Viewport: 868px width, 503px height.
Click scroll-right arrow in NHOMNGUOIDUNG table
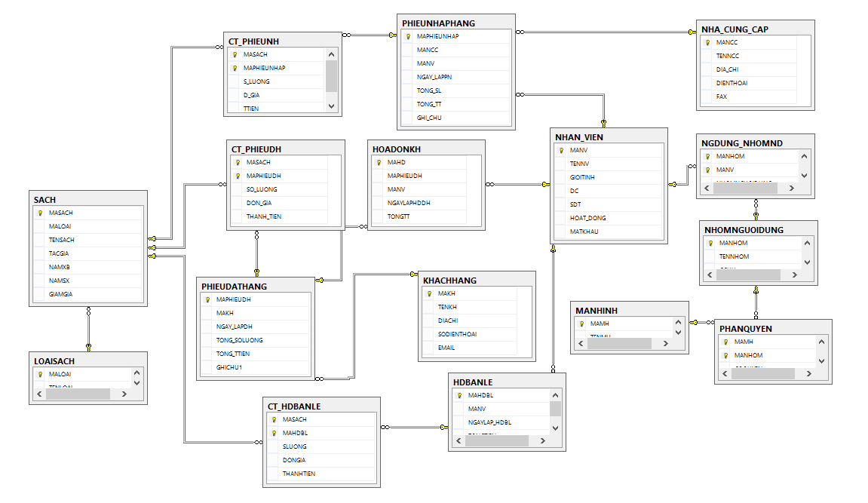click(x=794, y=275)
